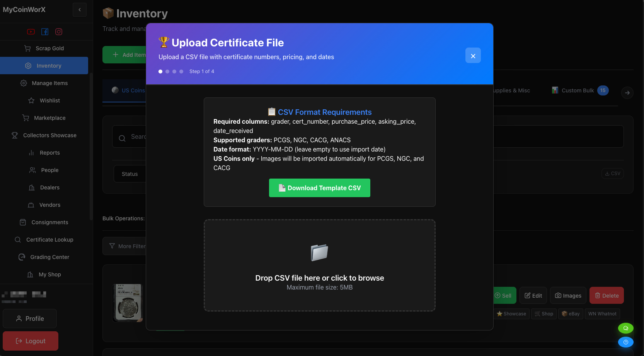Screen dimensions: 644x356
Task: Open the green chat support bubble
Action: click(x=626, y=328)
